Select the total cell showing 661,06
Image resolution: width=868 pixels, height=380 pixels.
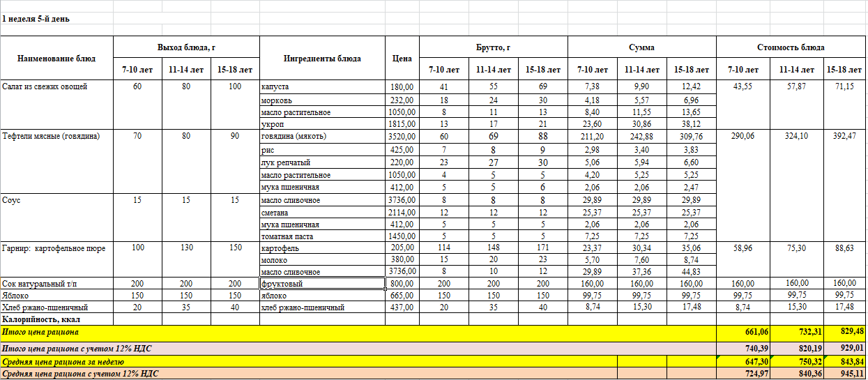pos(743,333)
